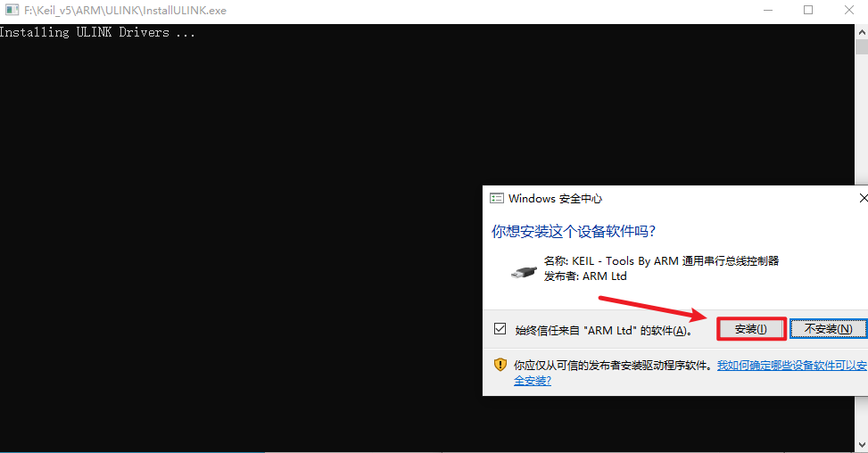Click the console window icon in the title bar
This screenshot has width=868, height=453.
pos(11,10)
